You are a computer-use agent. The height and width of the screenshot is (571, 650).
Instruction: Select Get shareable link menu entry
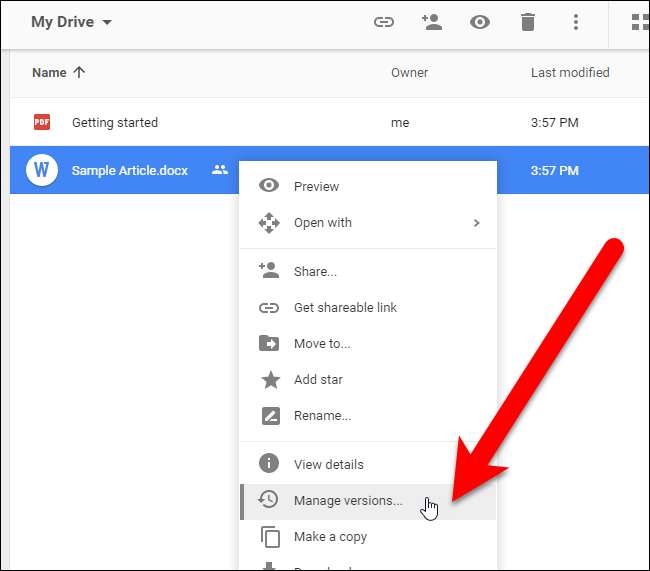coord(345,307)
